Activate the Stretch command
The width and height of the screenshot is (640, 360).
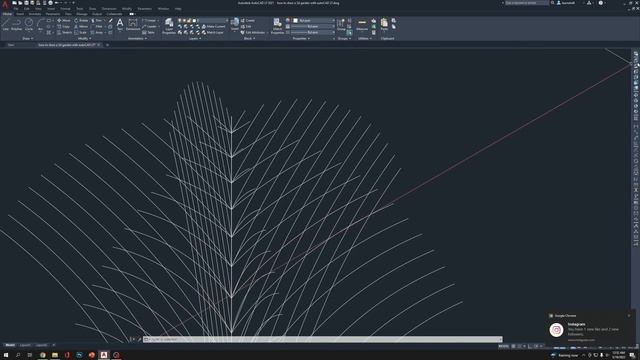click(64, 33)
